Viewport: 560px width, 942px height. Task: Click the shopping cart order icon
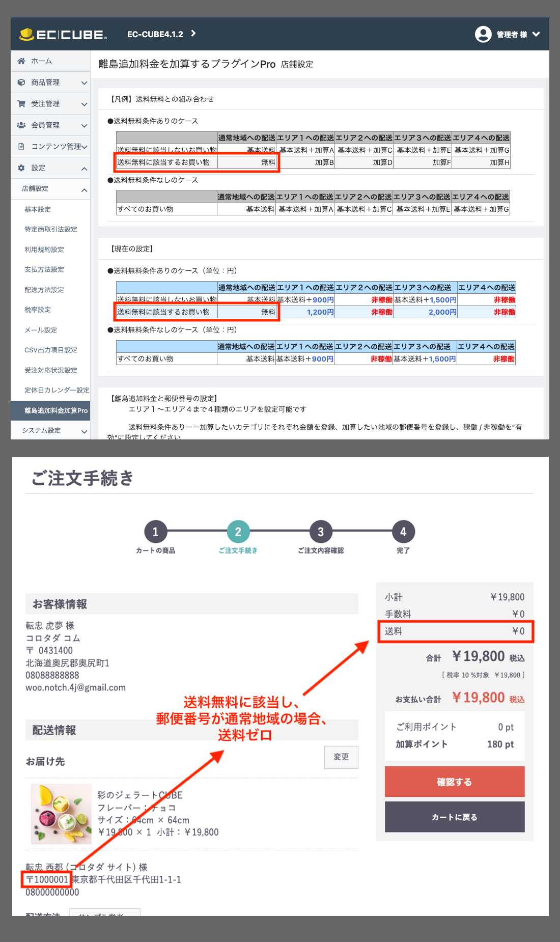point(21,104)
